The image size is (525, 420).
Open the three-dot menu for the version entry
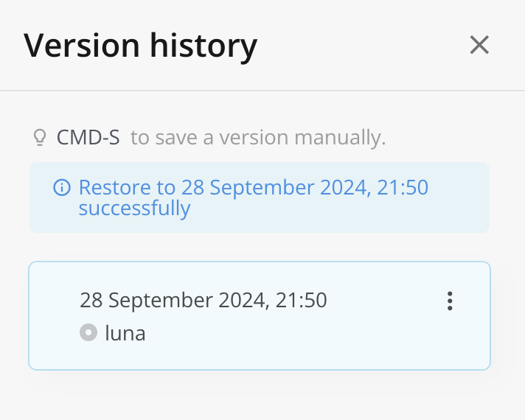pyautogui.click(x=450, y=301)
